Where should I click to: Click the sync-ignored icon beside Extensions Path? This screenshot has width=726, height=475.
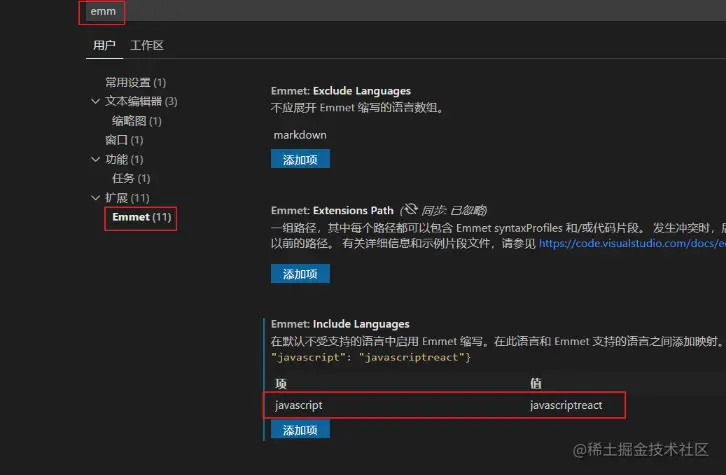click(x=409, y=210)
